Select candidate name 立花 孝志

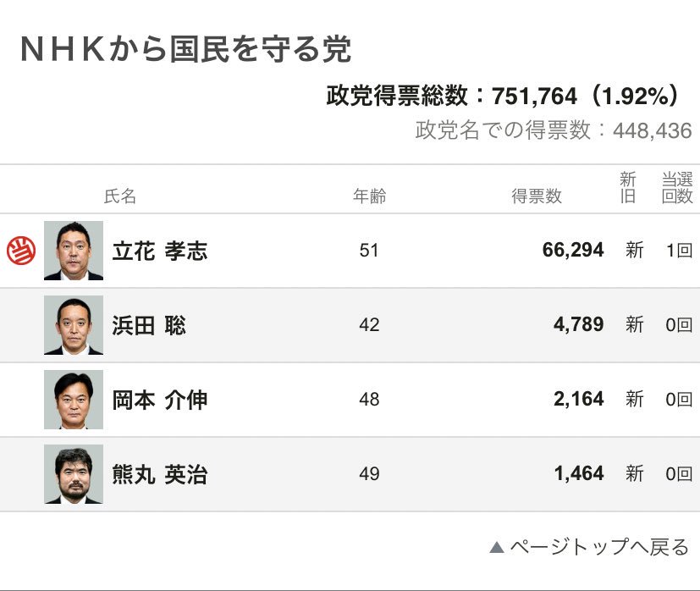pyautogui.click(x=160, y=251)
